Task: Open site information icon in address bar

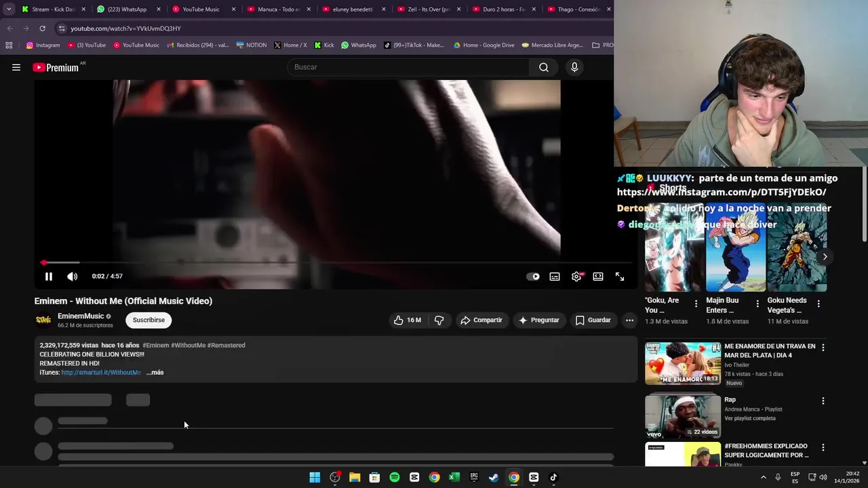Action: 62,28
